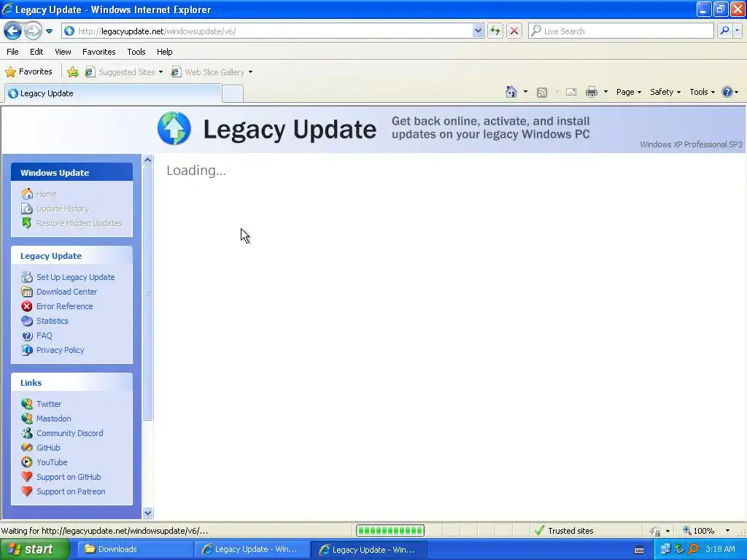
Task: Click the Legacy Update globe logo
Action: click(x=174, y=128)
